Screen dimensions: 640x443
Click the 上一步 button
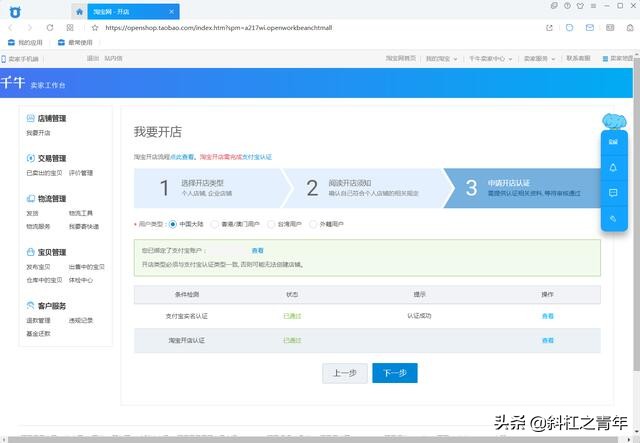tap(345, 373)
